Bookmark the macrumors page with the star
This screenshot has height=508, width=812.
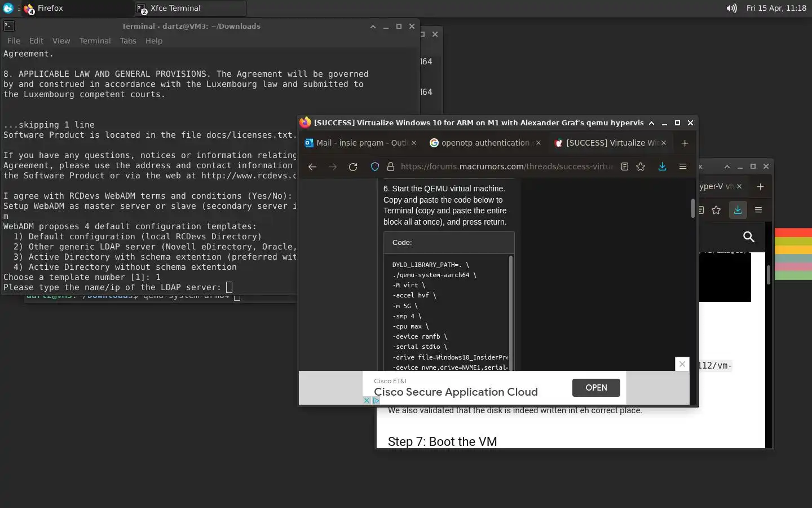(x=641, y=167)
